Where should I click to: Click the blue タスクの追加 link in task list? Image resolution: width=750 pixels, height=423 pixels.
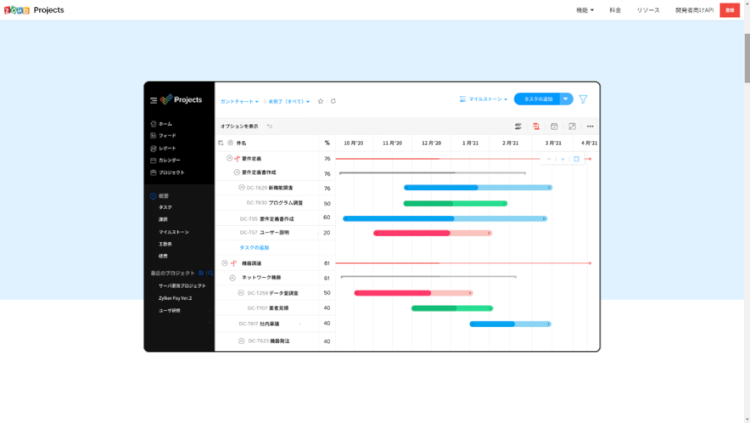254,248
